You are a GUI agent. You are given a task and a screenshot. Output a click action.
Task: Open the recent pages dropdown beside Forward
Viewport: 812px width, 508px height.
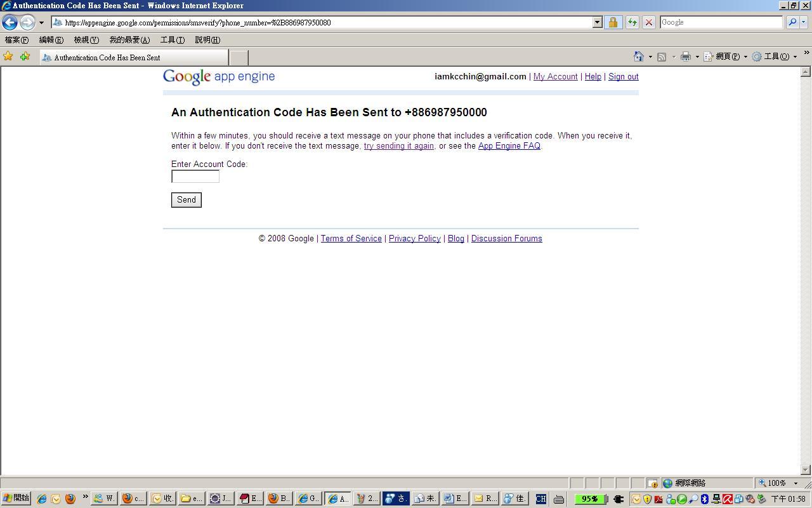tap(41, 23)
